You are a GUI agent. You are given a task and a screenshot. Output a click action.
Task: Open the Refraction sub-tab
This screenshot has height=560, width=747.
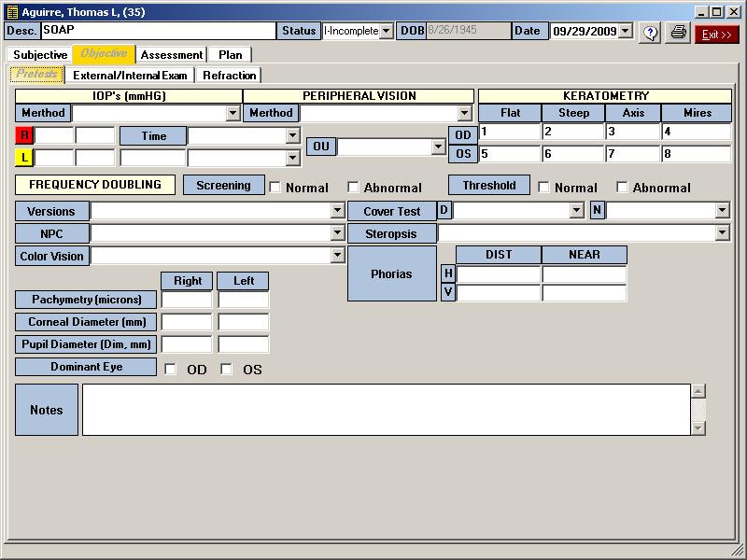click(x=229, y=76)
